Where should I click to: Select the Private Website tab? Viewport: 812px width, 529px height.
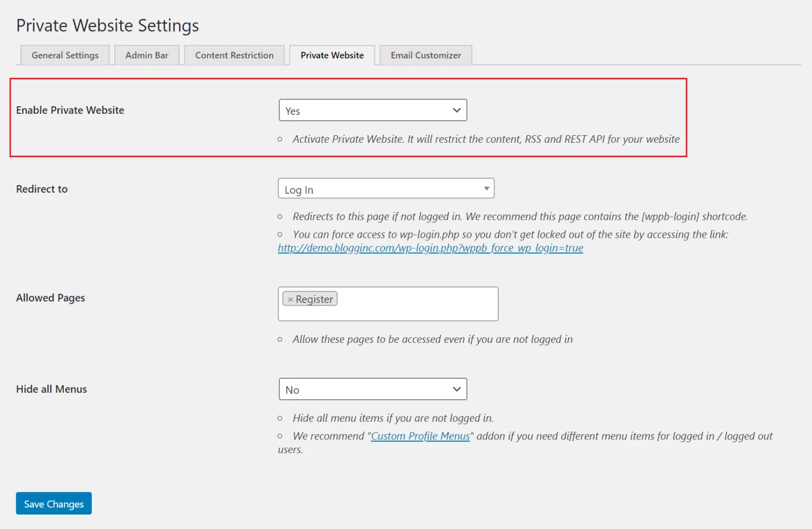[x=332, y=55]
